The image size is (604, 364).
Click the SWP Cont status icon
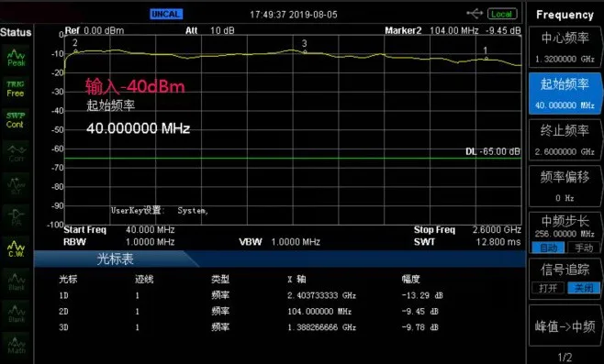[16, 120]
